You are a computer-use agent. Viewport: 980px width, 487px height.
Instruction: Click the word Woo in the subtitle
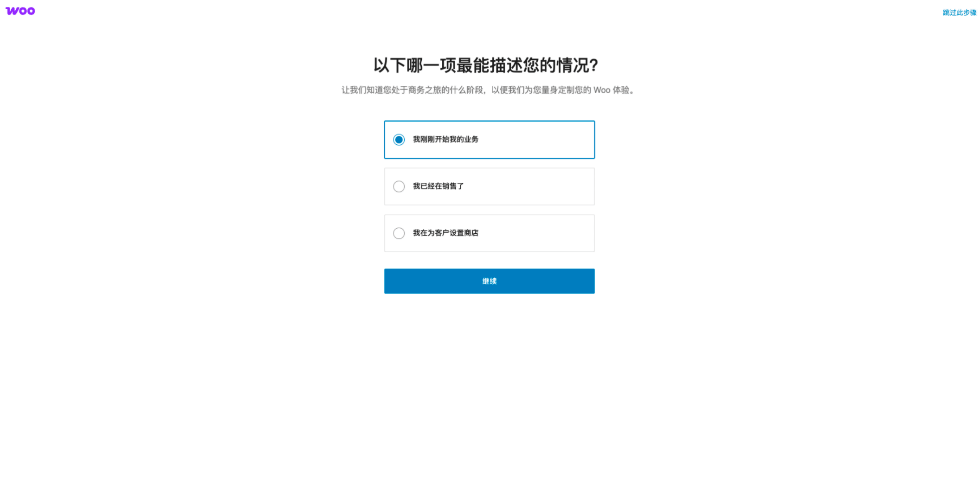click(601, 90)
